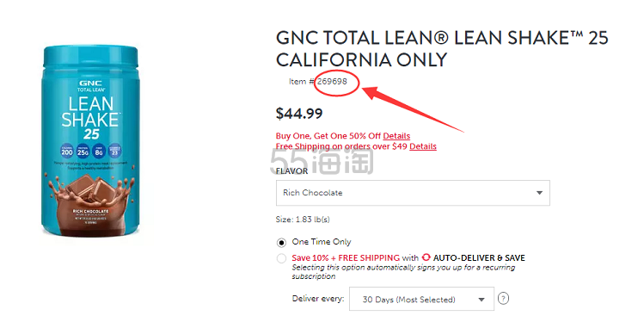Image resolution: width=644 pixels, height=322 pixels.
Task: Click the One Time Only label text
Action: pyautogui.click(x=322, y=242)
